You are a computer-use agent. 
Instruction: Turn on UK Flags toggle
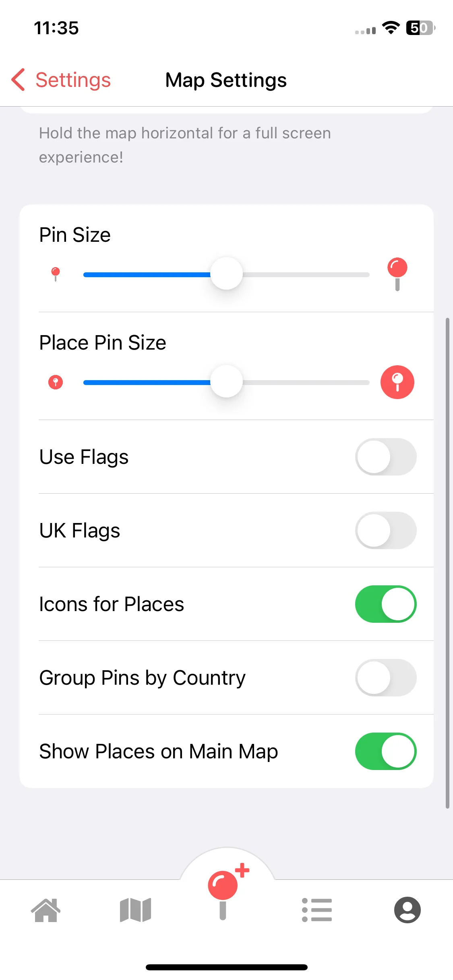[x=386, y=530]
